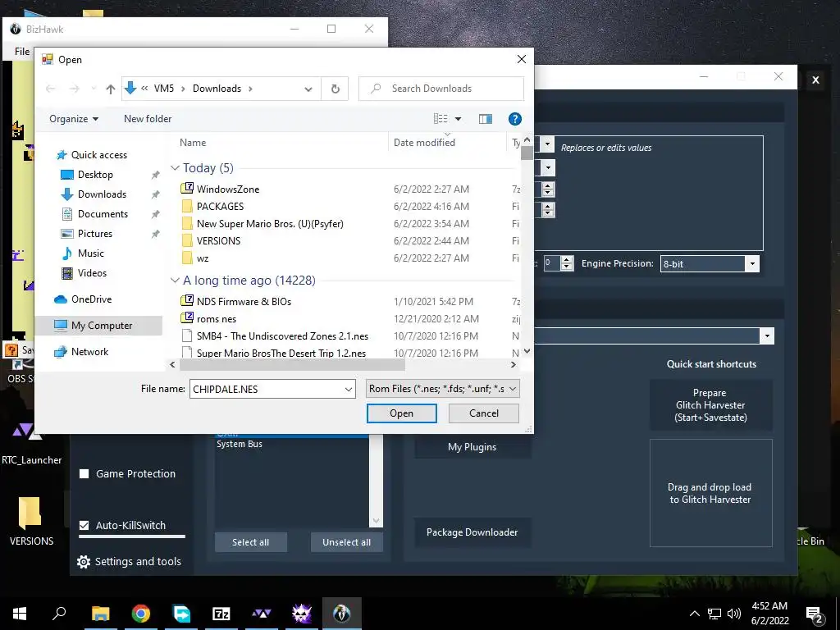
Task: Open 7-Zip from taskbar
Action: 221,614
